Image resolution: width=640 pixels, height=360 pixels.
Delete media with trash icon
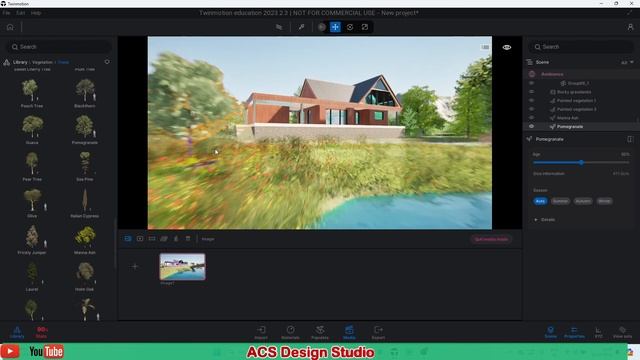(188, 239)
